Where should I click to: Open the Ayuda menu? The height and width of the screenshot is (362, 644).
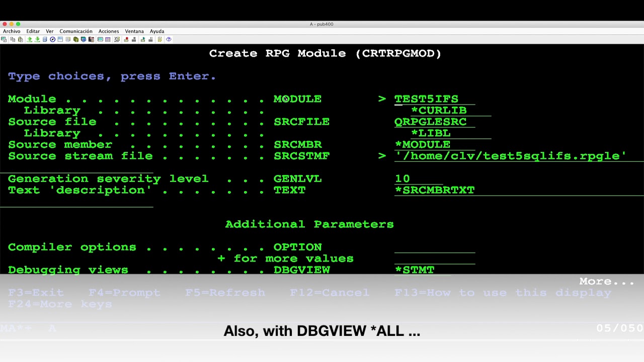[x=157, y=31]
